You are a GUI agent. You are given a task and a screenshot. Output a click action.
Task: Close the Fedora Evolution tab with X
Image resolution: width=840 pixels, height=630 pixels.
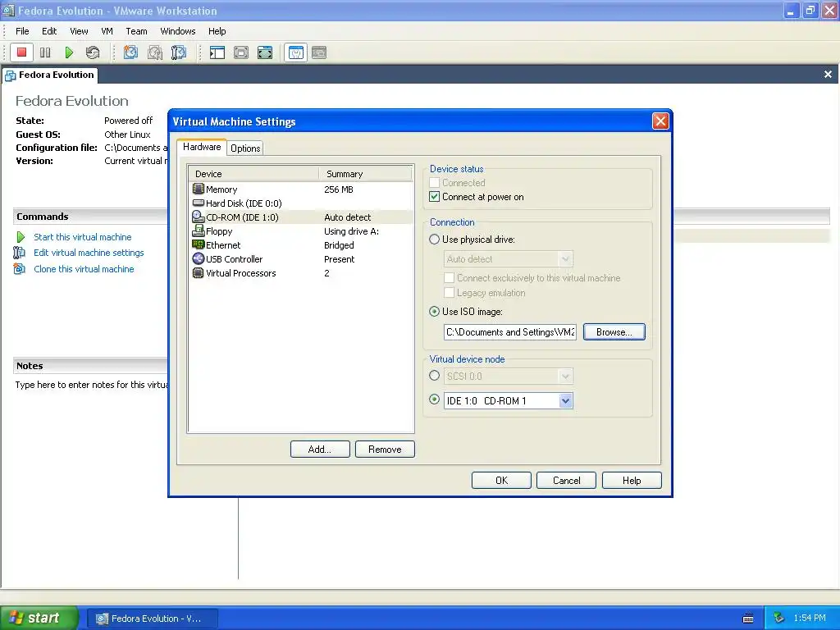pos(828,75)
